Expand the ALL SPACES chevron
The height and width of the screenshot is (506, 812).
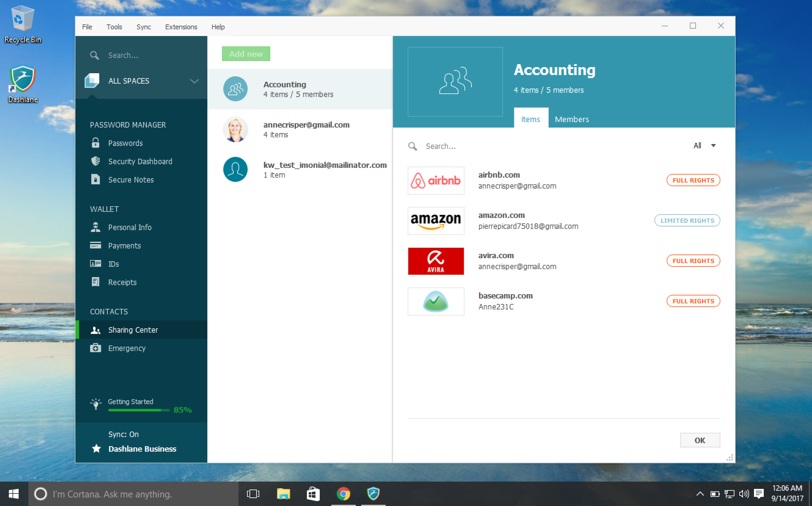click(194, 81)
